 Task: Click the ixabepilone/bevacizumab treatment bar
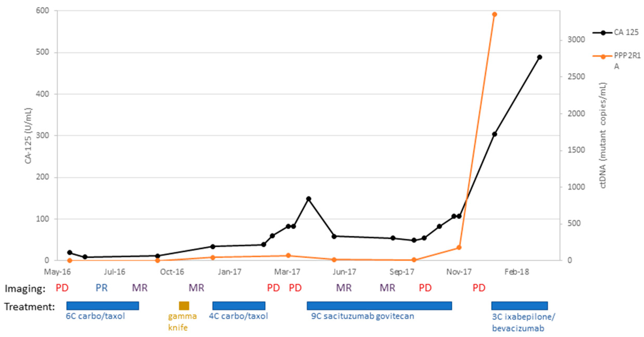519,306
